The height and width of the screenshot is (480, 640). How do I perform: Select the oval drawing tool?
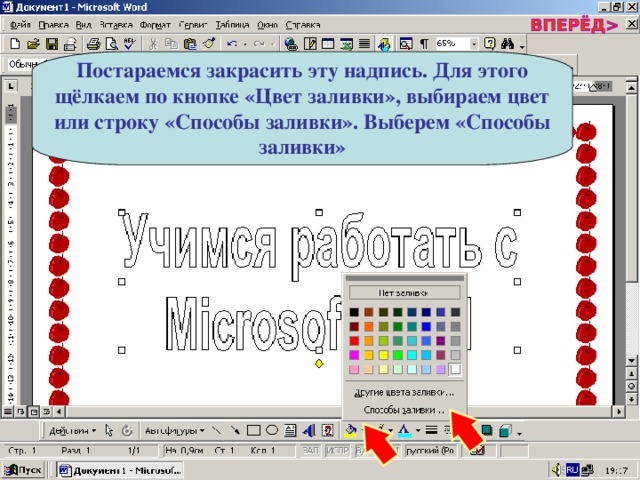point(272,431)
